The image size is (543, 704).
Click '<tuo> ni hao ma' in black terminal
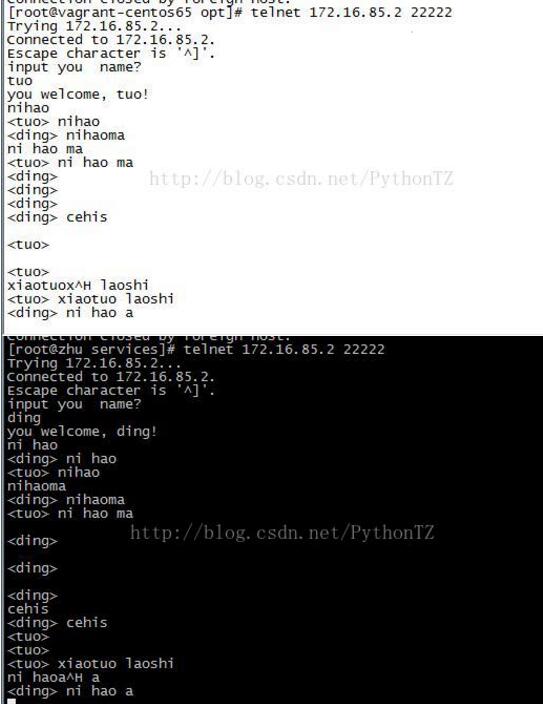(x=70, y=513)
